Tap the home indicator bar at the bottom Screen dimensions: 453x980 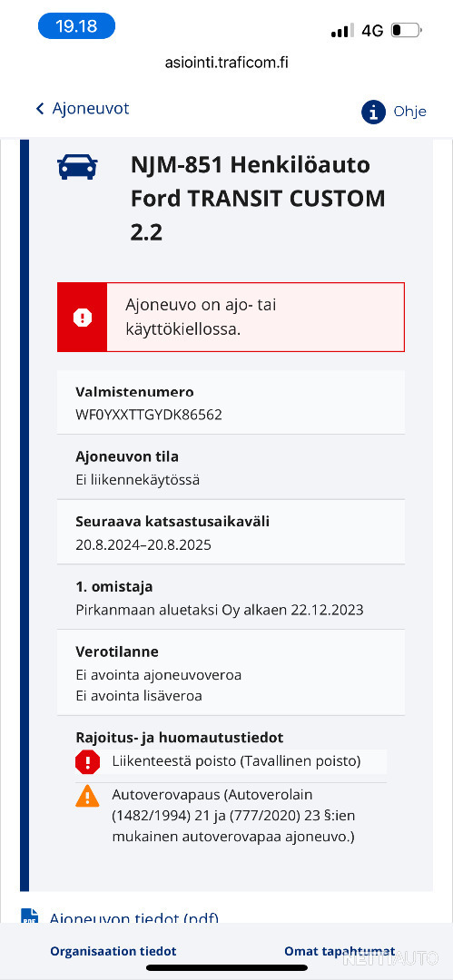point(227,967)
